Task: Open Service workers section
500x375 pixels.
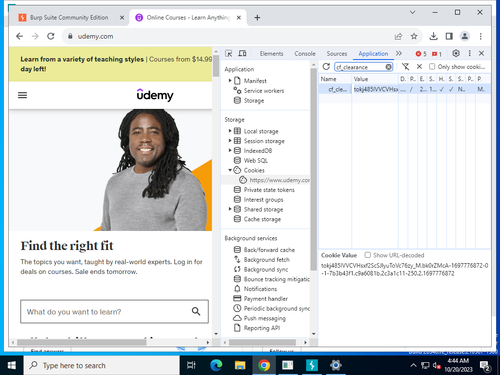Action: (264, 91)
